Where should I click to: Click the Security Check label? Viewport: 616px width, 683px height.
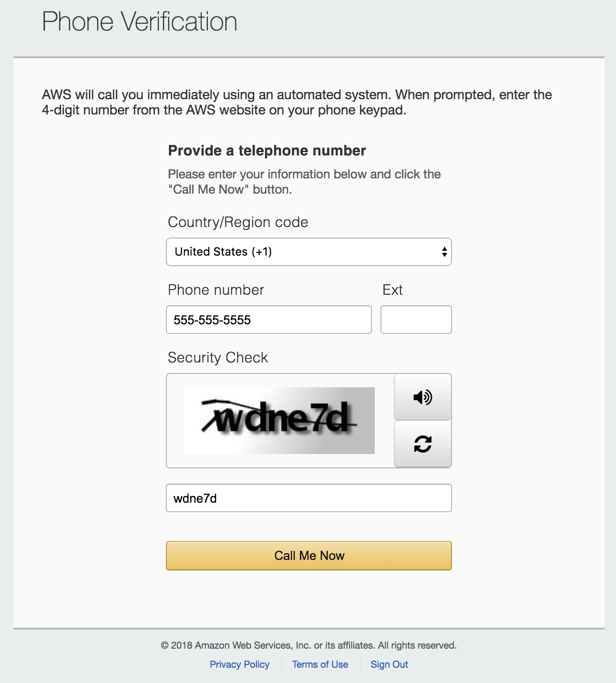(x=218, y=358)
